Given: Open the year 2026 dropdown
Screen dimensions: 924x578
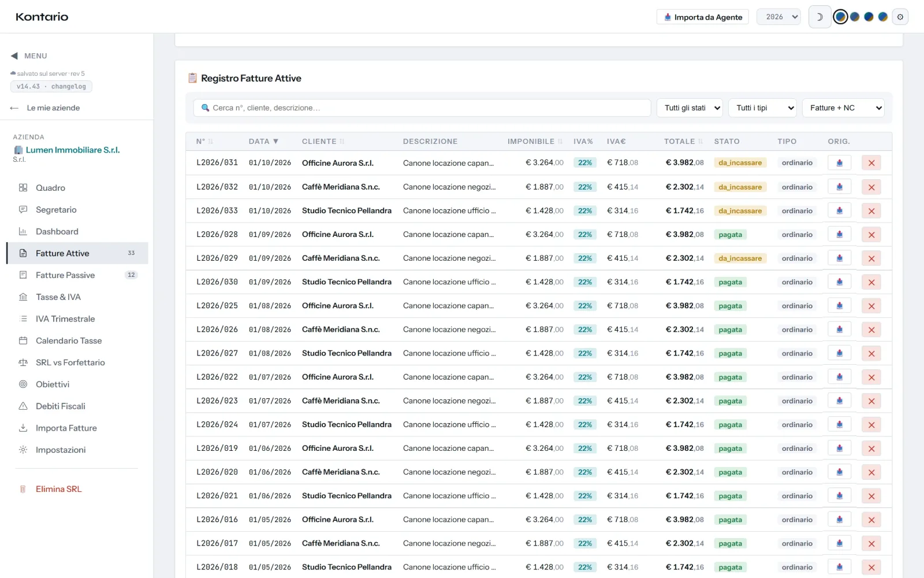Looking at the screenshot, I should pyautogui.click(x=778, y=17).
